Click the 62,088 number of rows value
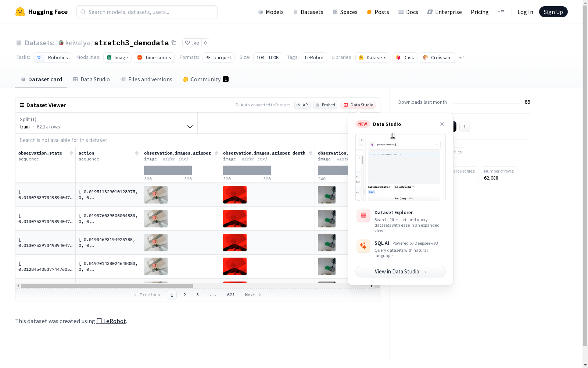588x368 pixels. tap(491, 178)
